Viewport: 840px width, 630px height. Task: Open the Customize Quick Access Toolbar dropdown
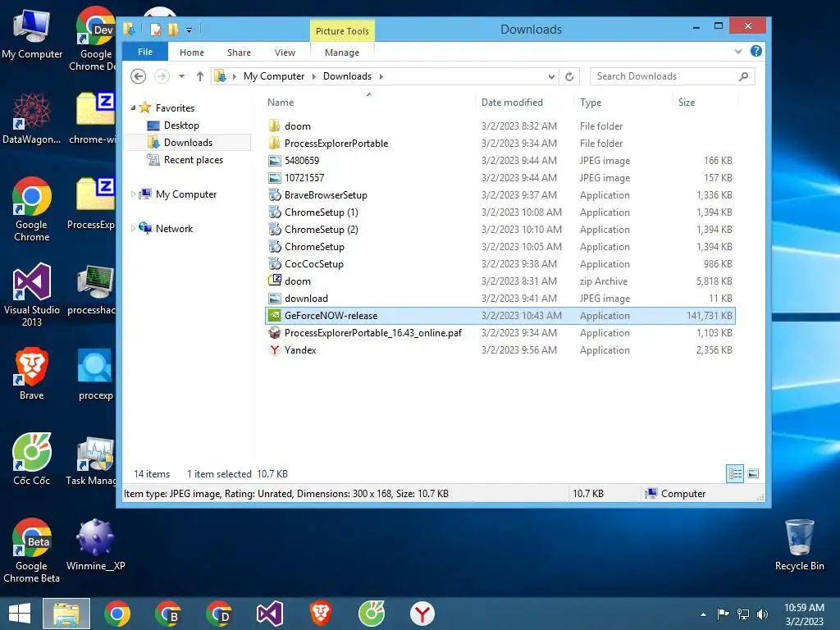pyautogui.click(x=189, y=30)
